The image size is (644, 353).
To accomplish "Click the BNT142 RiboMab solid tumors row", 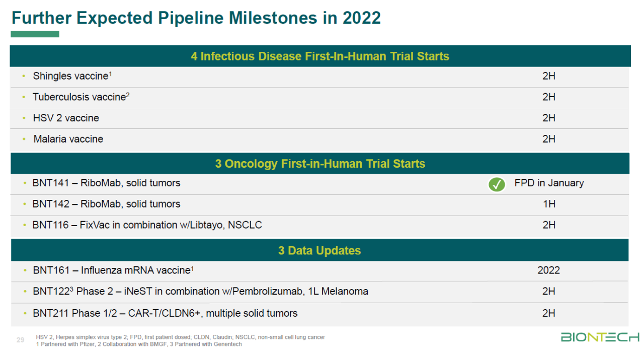I will pos(106,204).
